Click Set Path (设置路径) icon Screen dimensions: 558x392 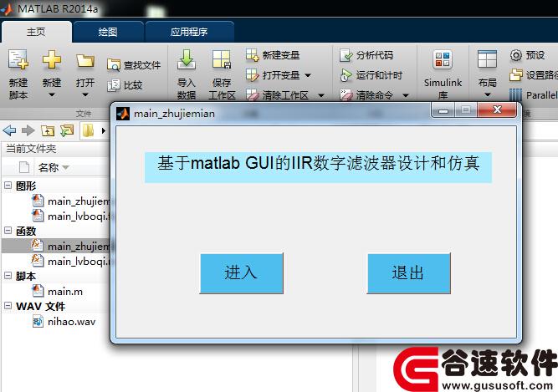point(515,75)
